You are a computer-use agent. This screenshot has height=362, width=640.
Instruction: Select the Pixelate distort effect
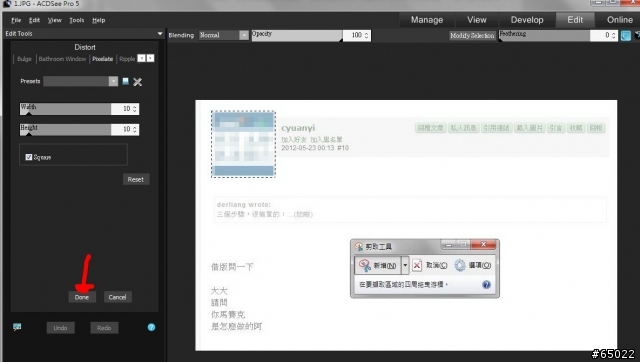coord(102,59)
